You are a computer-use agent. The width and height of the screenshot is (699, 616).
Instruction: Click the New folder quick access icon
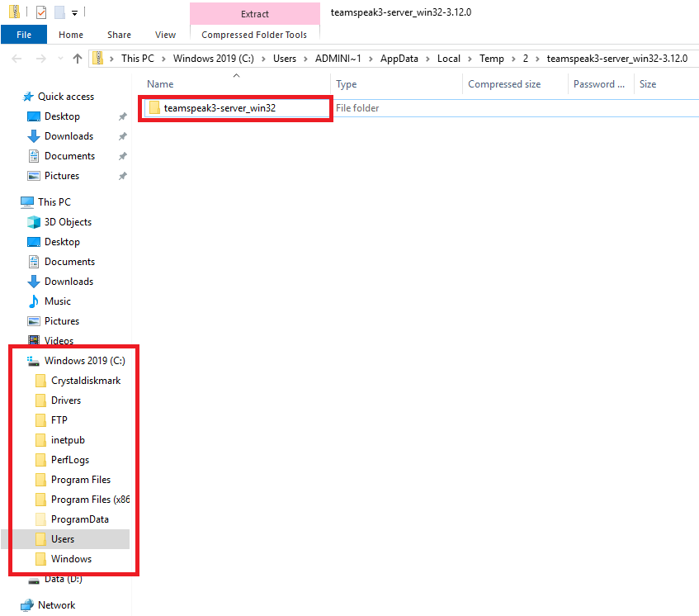pos(59,12)
